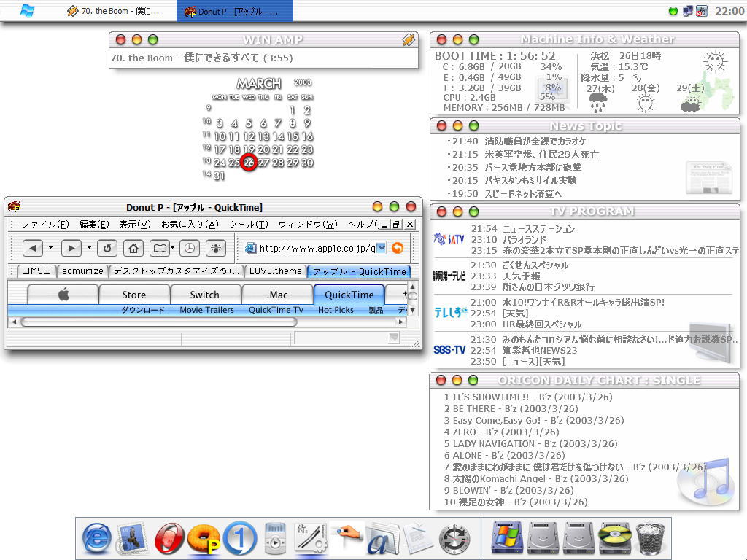Open the Windows-logo drive icon in the dock
The height and width of the screenshot is (560, 747).
[507, 538]
